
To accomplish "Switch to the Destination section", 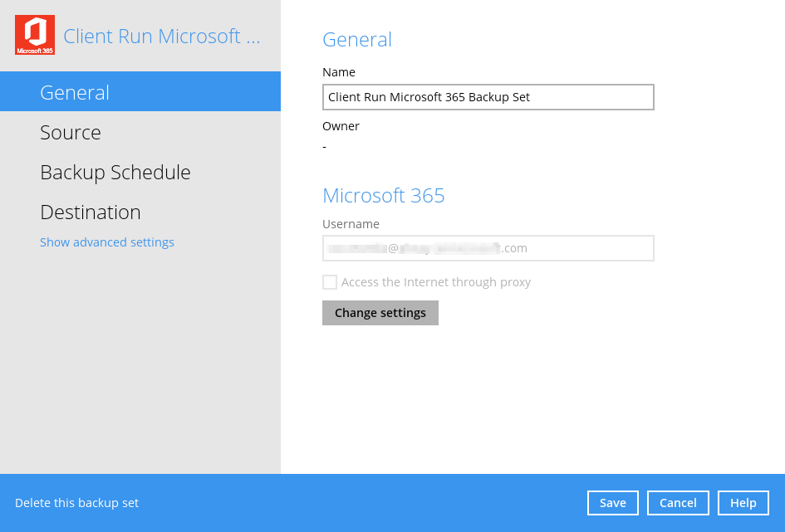I will (91, 212).
